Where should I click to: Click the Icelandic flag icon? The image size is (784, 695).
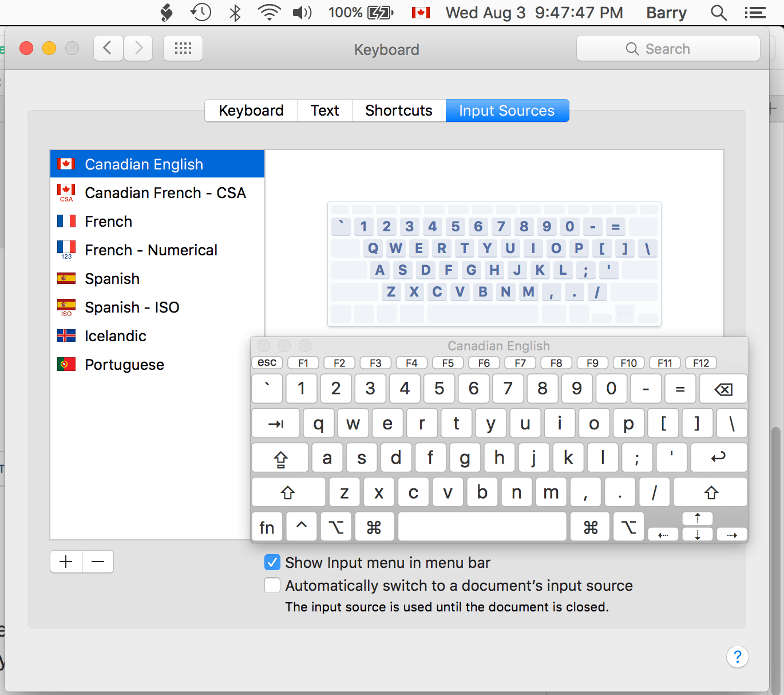coord(66,335)
